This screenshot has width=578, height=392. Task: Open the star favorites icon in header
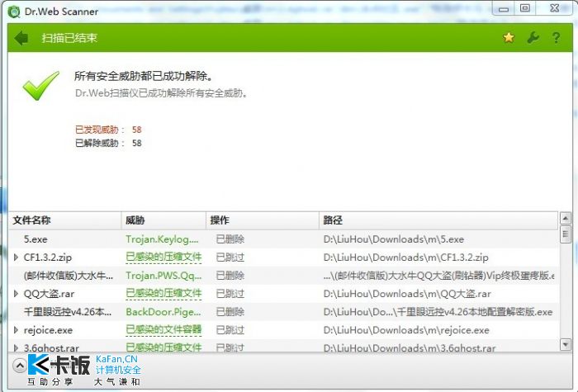509,38
